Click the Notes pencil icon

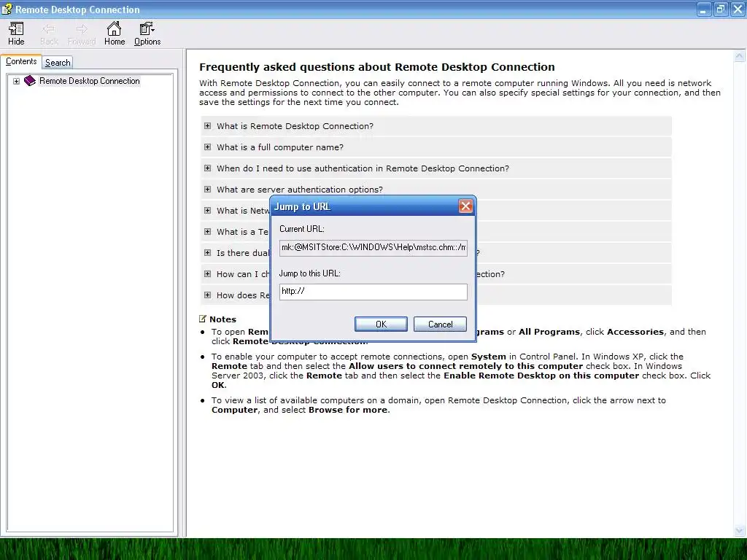click(203, 319)
